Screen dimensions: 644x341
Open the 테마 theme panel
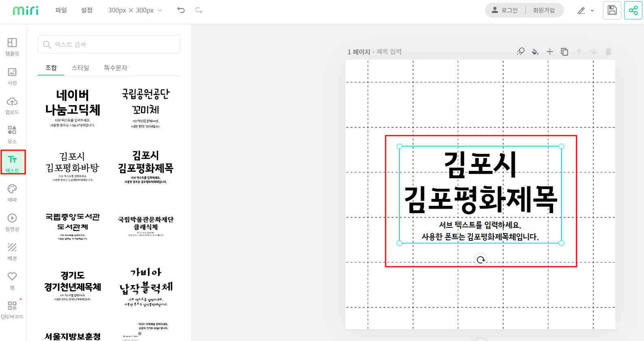12,193
